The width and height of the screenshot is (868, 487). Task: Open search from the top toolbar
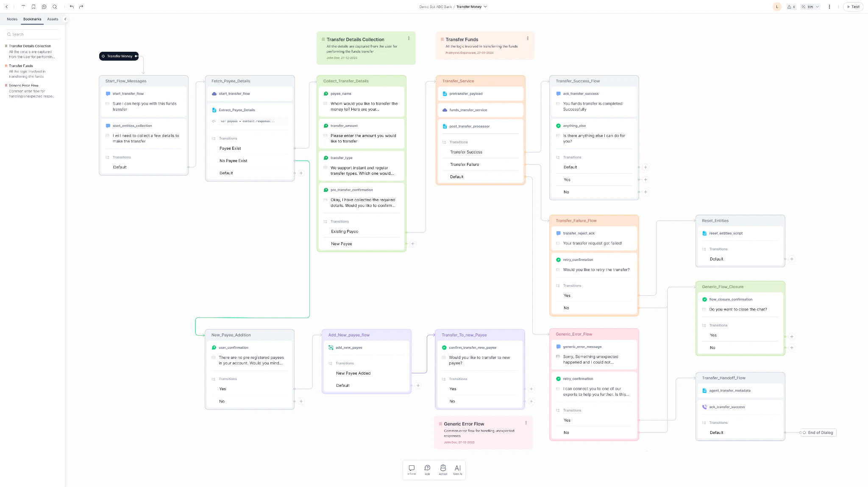[x=55, y=6]
